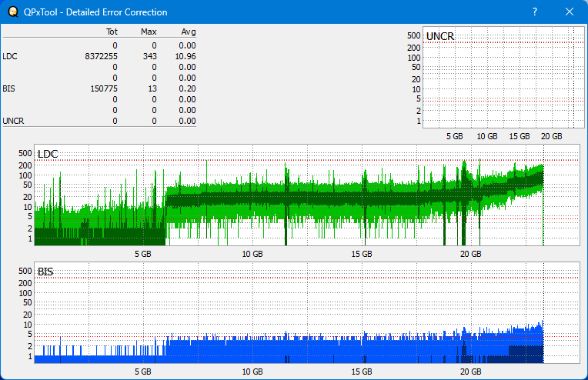Click the 20 GB label under BIS graph
Viewport: 588px width, 380px height.
470,372
